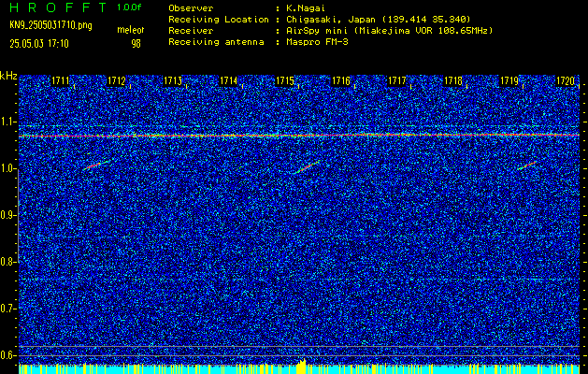Click the 0.9 frequency axis label
The height and width of the screenshot is (374, 588).
coord(8,215)
